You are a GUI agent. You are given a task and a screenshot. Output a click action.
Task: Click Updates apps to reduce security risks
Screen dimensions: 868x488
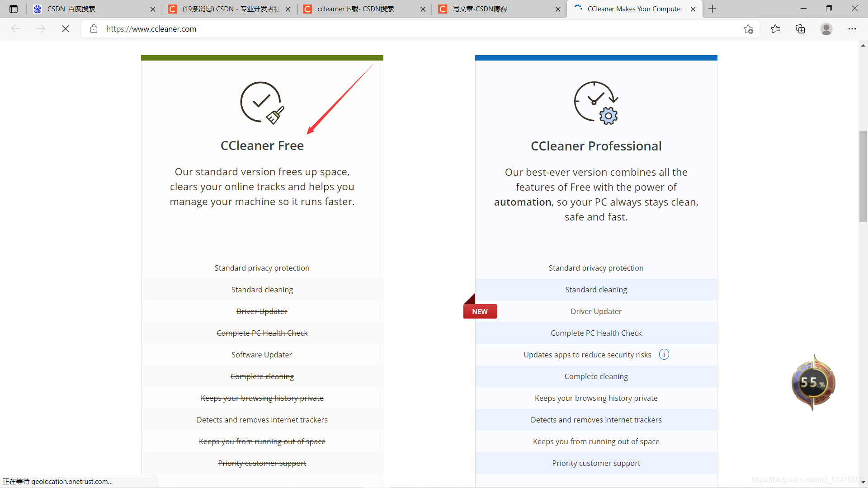pyautogui.click(x=587, y=355)
